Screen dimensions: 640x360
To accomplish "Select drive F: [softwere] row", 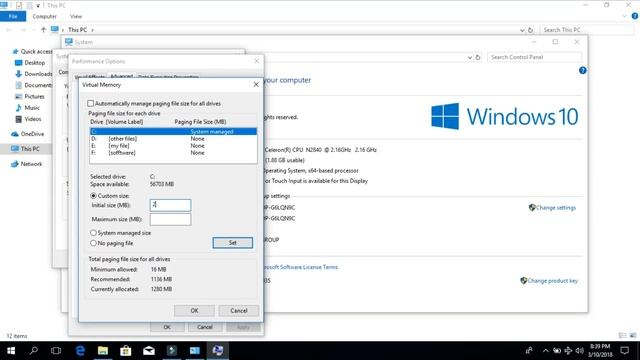I will (173, 153).
